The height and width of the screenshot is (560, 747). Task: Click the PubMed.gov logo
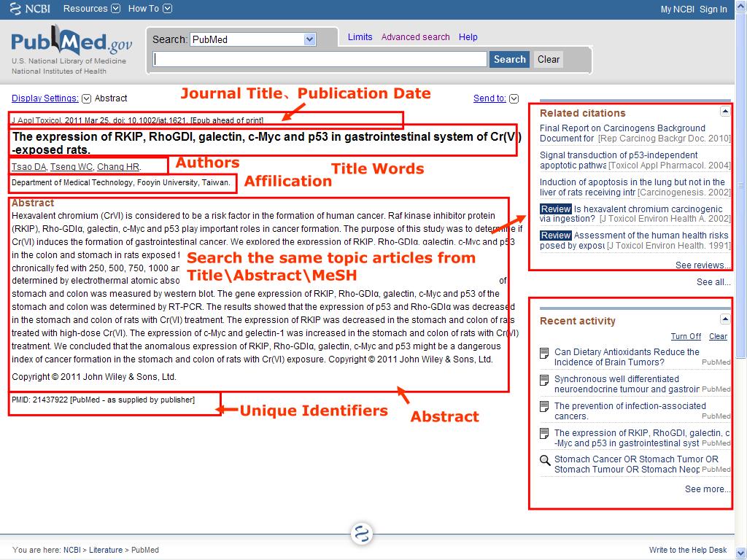point(71,42)
